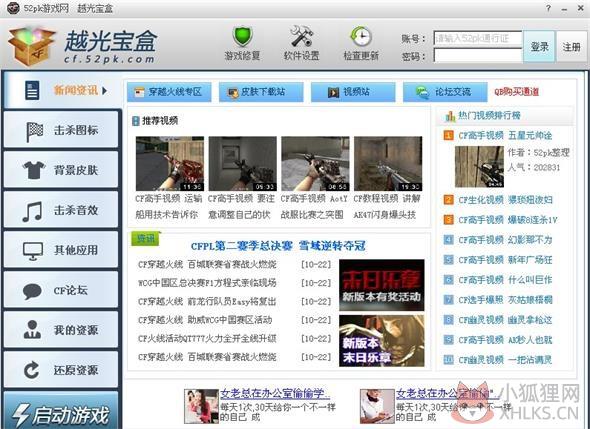Open ranked #9 CF高手视频 AK秒人也就
Screen dimensions: 590x429
click(x=505, y=340)
